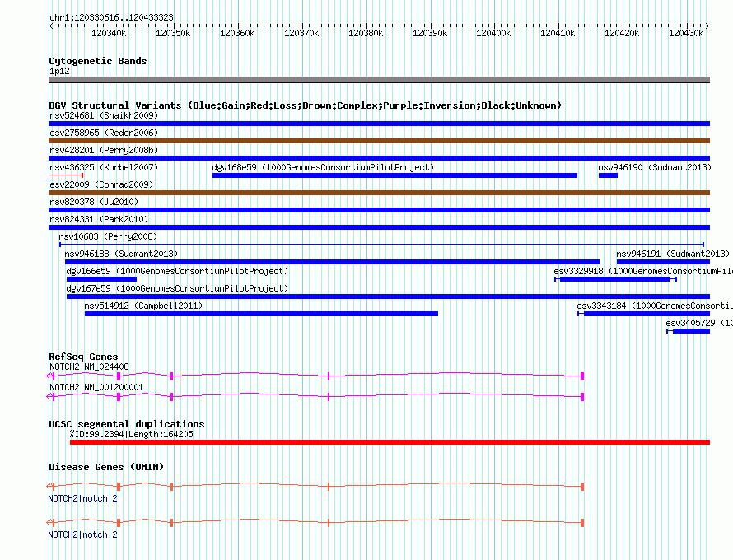Image resolution: width=733 pixels, height=560 pixels.
Task: Open the nsv514912 (Campbell2011) variant
Action: [x=143, y=306]
